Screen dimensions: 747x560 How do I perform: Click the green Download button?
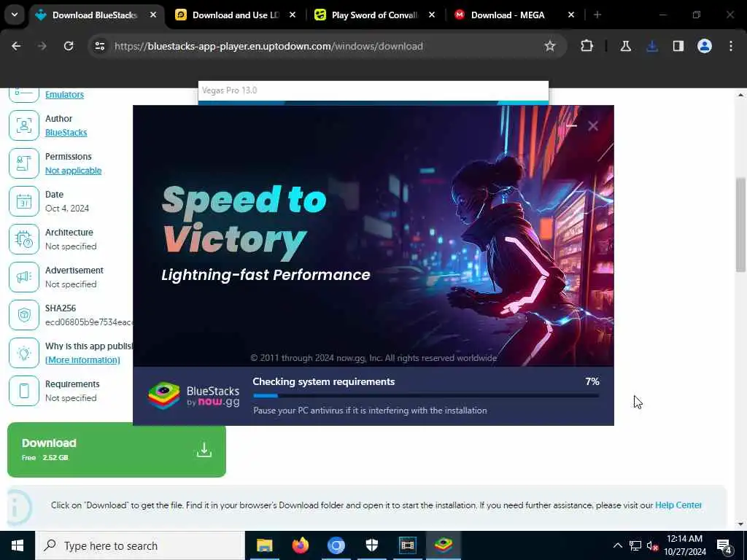click(x=117, y=450)
